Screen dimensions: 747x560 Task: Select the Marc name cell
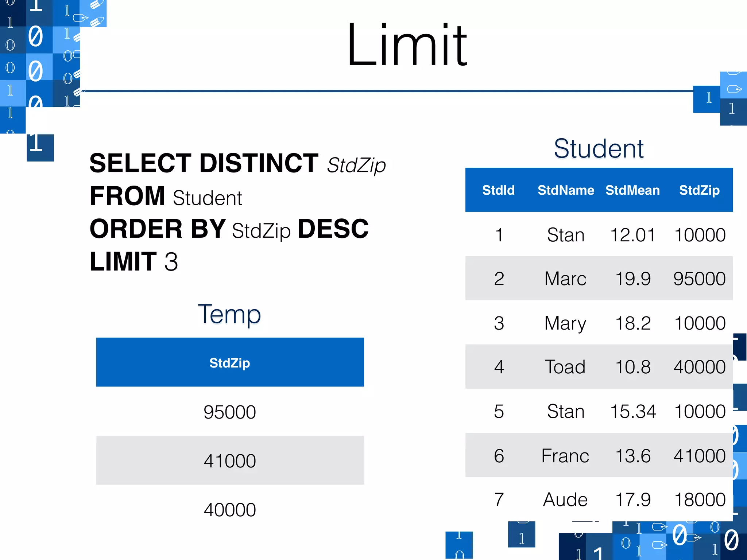(x=565, y=279)
